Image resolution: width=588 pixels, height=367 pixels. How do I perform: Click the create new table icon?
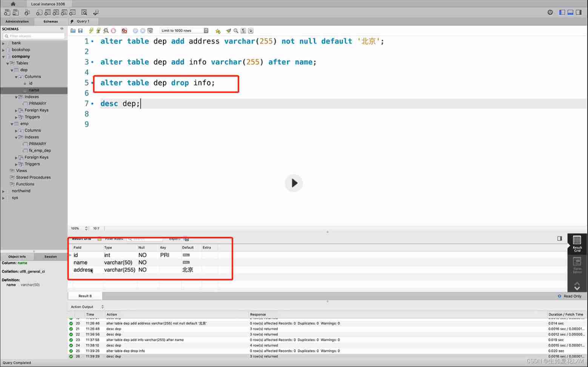[x=48, y=12]
